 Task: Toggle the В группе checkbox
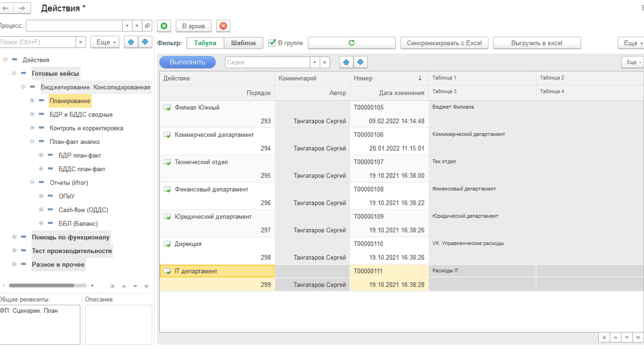pyautogui.click(x=272, y=43)
